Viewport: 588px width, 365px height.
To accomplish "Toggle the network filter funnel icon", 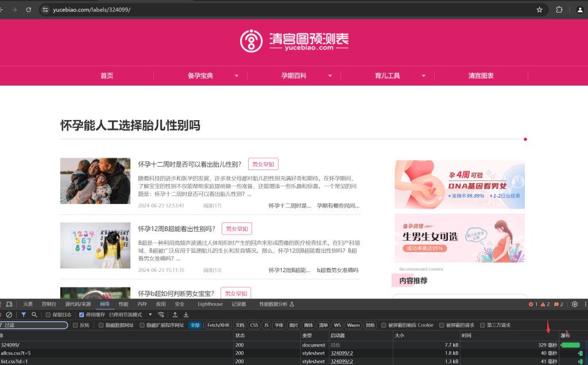I will click(x=24, y=314).
